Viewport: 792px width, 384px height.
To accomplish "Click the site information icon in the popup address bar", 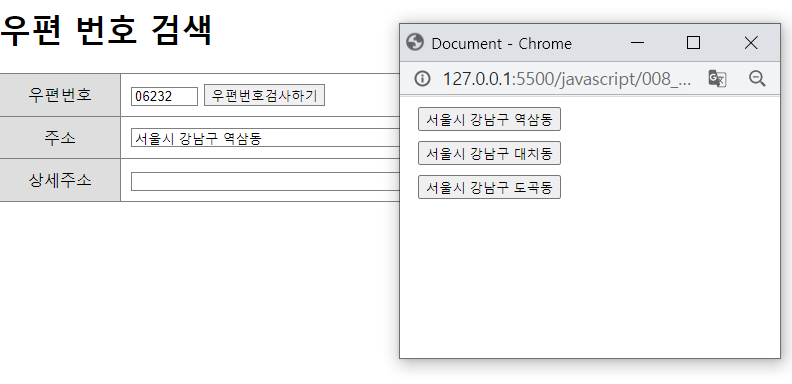I will (422, 79).
